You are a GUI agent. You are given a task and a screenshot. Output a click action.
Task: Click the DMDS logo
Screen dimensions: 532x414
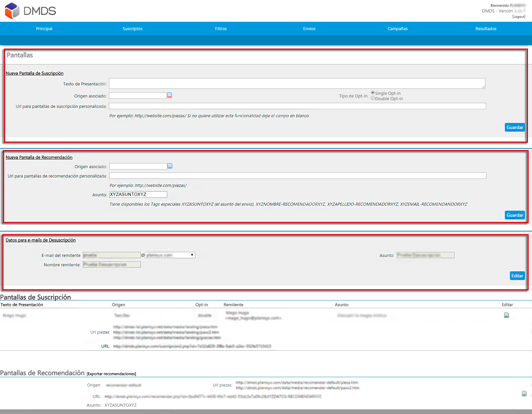tap(31, 11)
